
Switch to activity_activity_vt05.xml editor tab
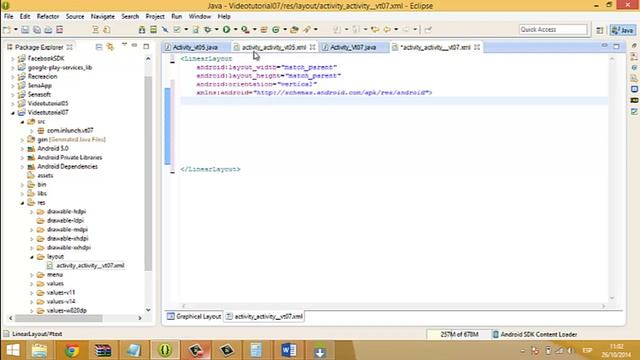click(x=274, y=47)
